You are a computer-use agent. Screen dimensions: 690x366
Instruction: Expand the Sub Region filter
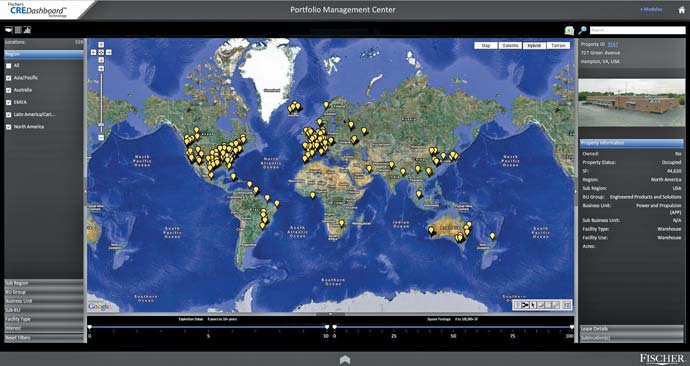coord(44,283)
